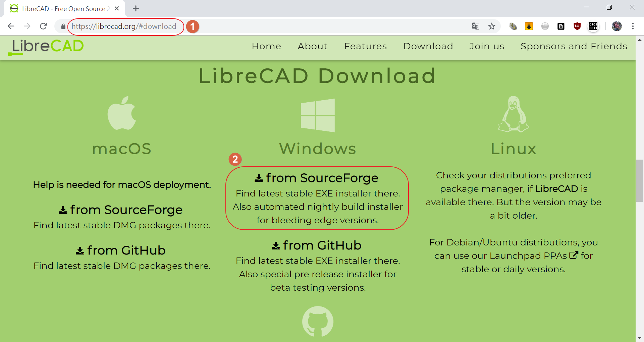The width and height of the screenshot is (644, 342).
Task: Open the Chrome profile avatar
Action: point(617,26)
